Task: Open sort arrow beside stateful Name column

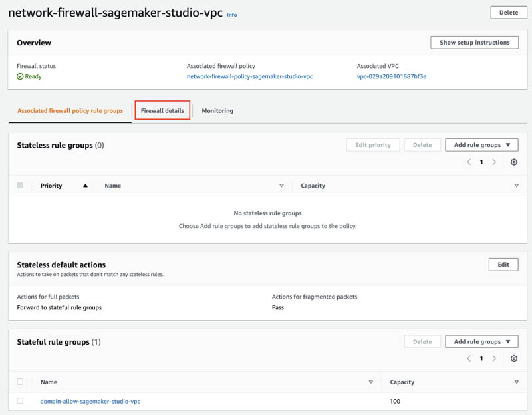Action: tap(371, 382)
